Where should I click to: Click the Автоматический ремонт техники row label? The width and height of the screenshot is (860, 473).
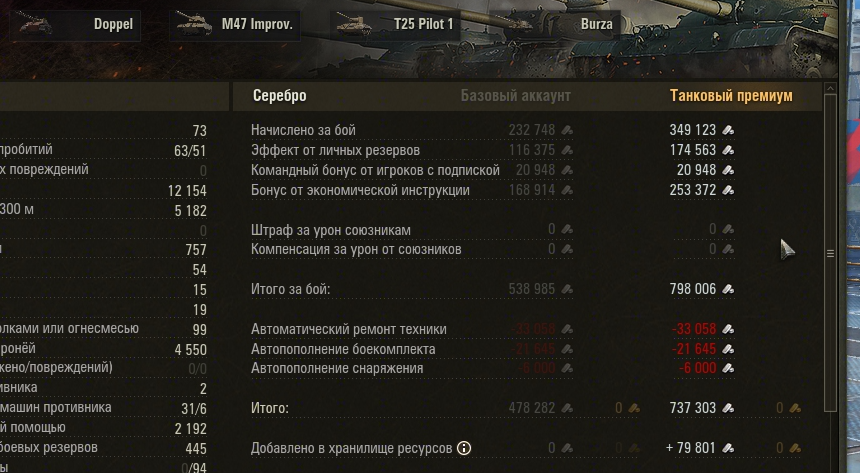click(x=349, y=329)
